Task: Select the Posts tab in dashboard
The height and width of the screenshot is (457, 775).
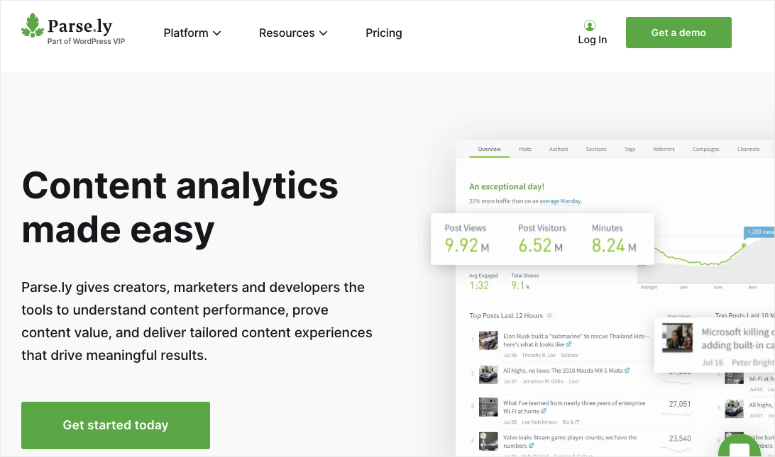Action: click(x=525, y=149)
